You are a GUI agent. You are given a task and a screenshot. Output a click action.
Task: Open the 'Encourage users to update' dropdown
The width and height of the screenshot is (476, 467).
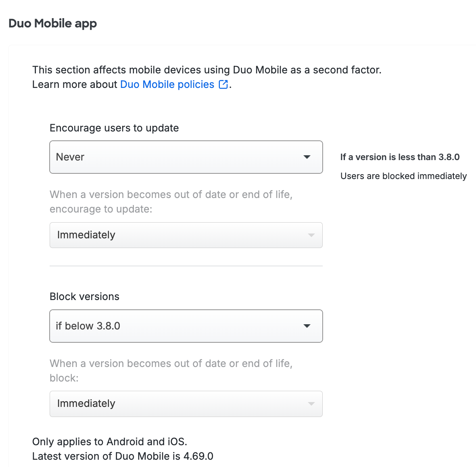click(x=186, y=157)
